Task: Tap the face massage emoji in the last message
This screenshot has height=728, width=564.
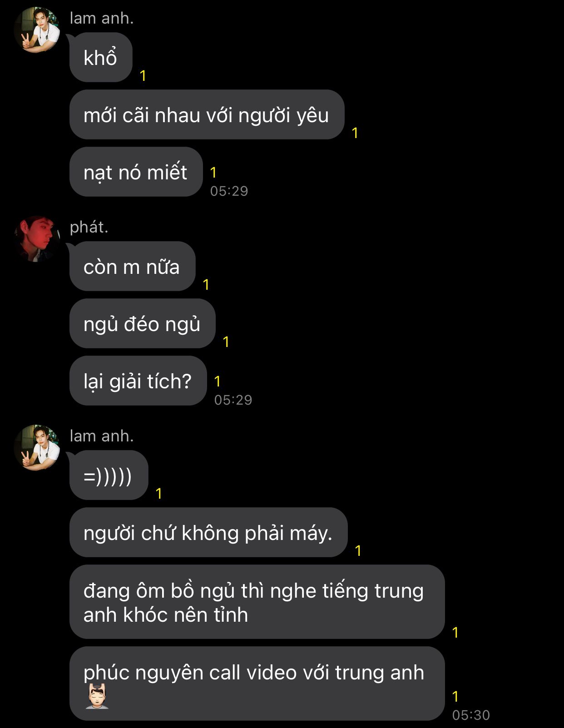Action: [x=97, y=696]
